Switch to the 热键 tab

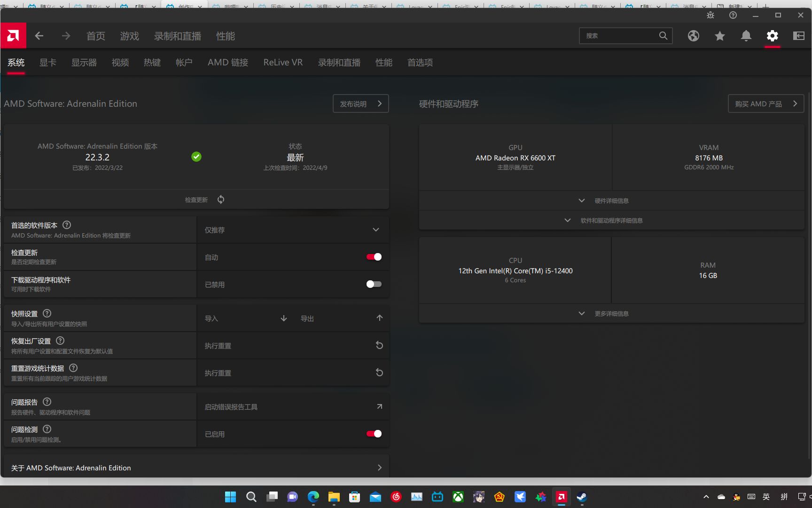click(152, 63)
